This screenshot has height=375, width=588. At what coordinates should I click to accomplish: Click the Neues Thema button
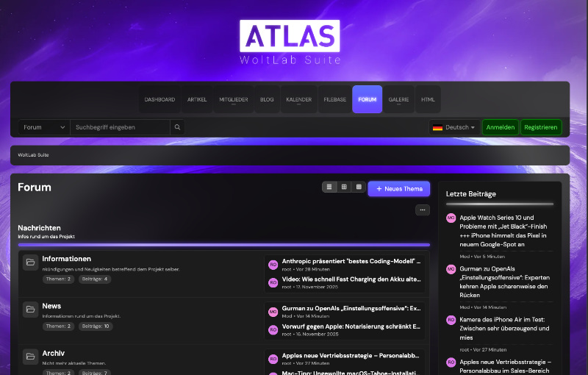click(398, 189)
